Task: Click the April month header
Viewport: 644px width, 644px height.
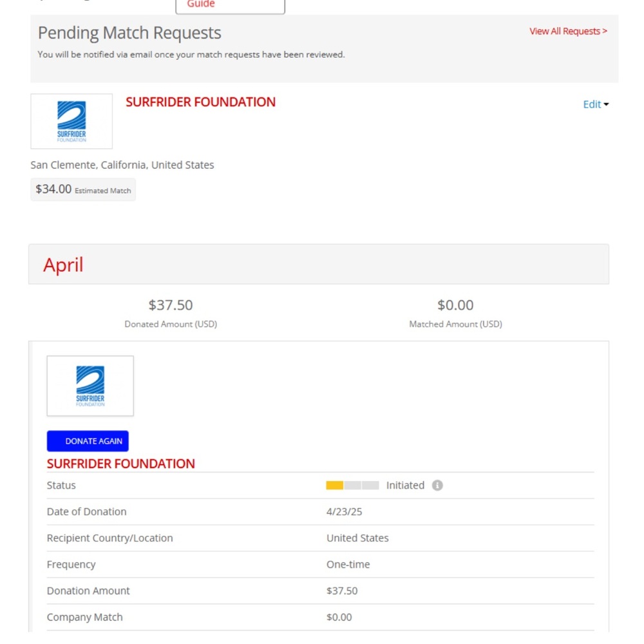Action: tap(319, 264)
